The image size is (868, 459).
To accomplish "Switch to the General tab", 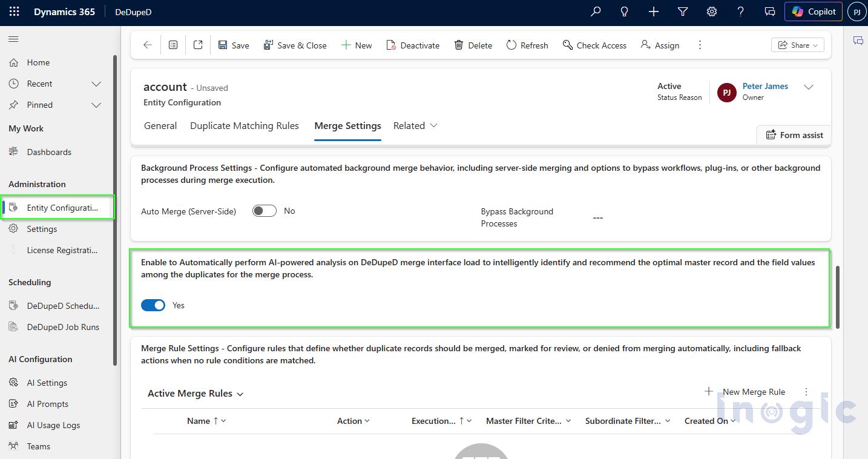I will [x=160, y=126].
